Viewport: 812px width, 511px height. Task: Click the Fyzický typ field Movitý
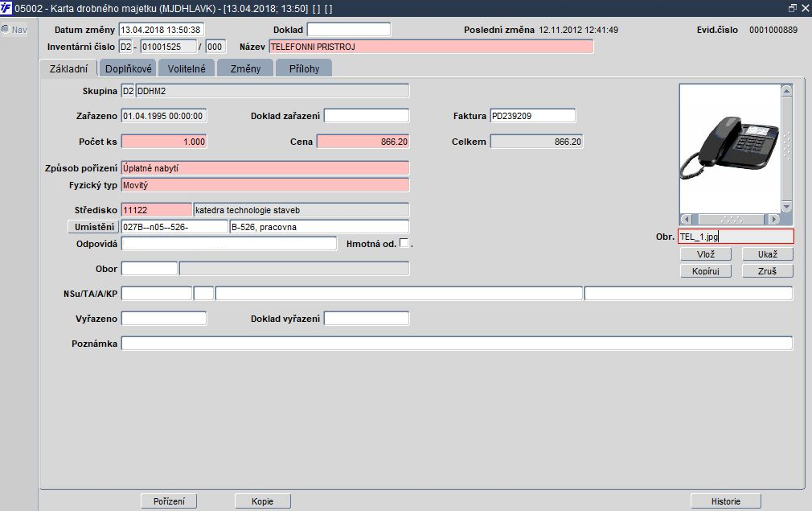265,185
